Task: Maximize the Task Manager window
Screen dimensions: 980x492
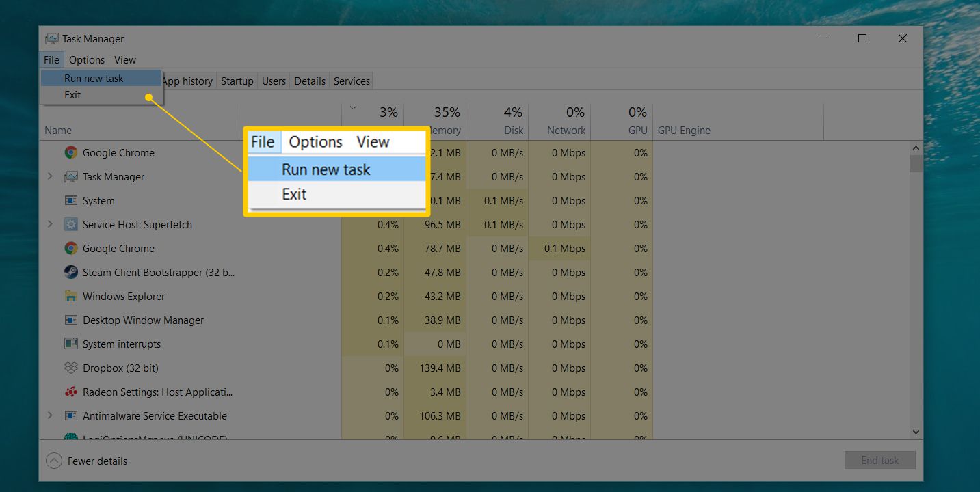Action: click(x=862, y=38)
